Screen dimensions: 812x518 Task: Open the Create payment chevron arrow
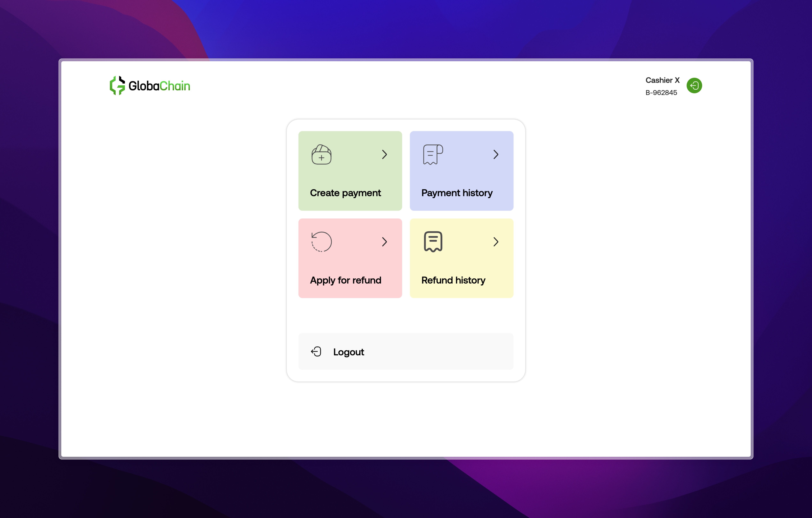(384, 154)
